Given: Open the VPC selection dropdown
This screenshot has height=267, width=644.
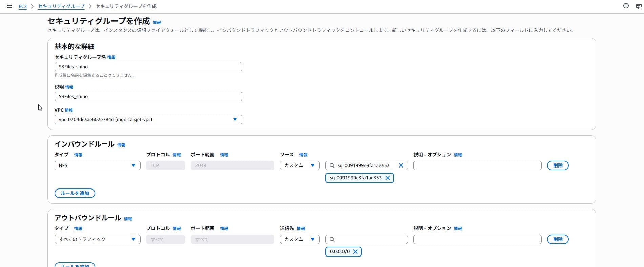Looking at the screenshot, I should click(x=148, y=119).
